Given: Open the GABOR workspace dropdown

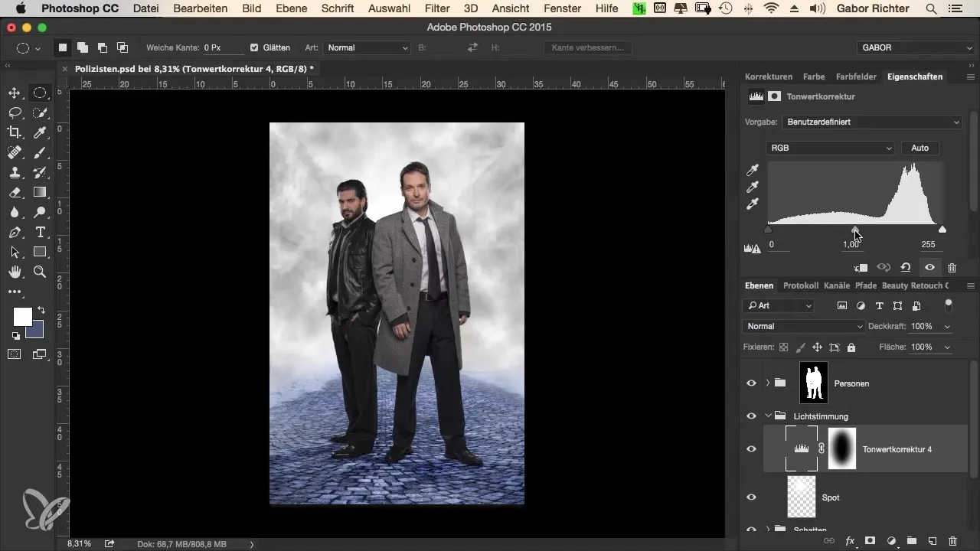Looking at the screenshot, I should (x=916, y=47).
